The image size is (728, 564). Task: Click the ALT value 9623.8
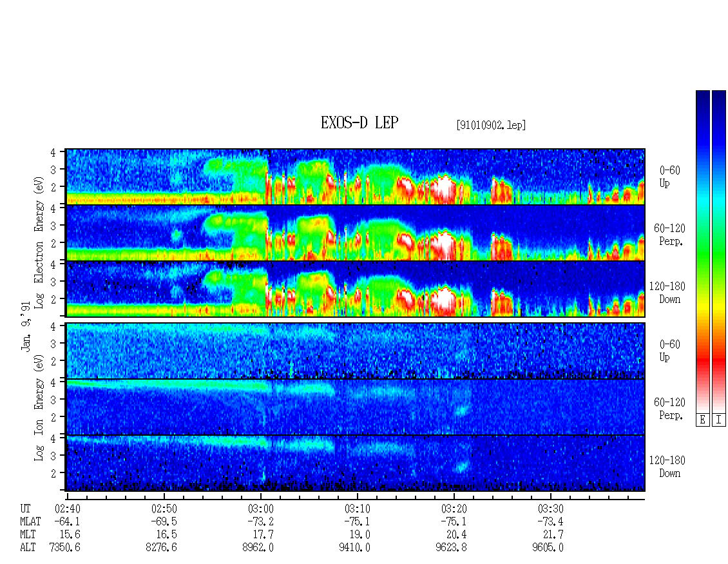tap(451, 548)
